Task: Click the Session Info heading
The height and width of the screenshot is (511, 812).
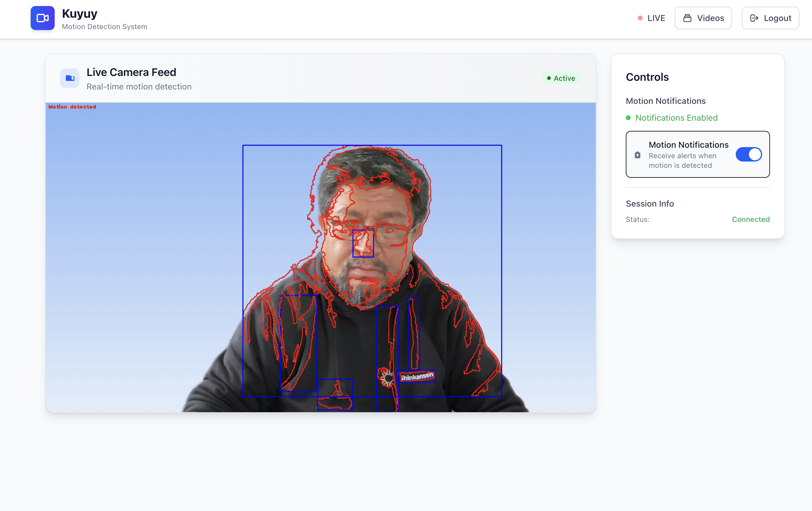Action: pyautogui.click(x=650, y=204)
